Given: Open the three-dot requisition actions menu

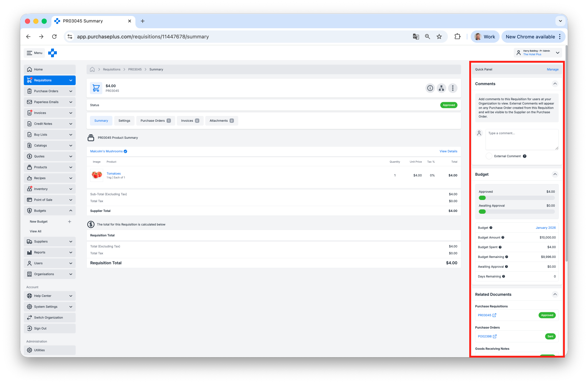Looking at the screenshot, I should pyautogui.click(x=453, y=88).
